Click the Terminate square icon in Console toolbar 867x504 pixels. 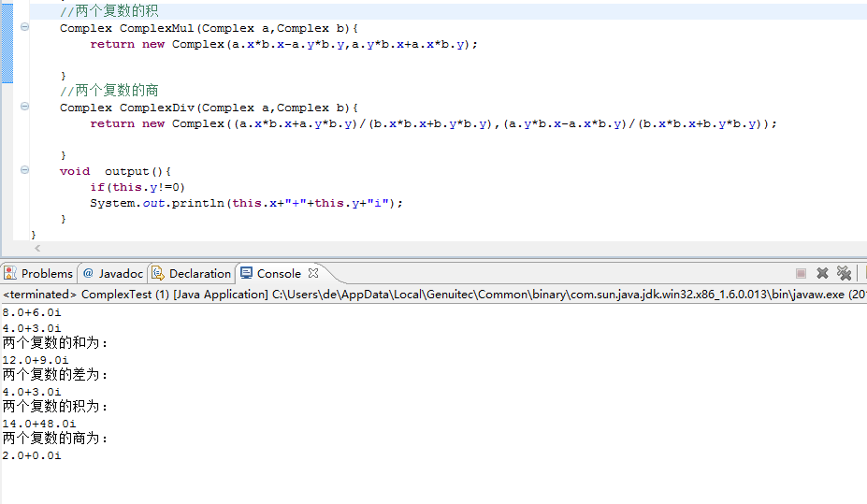coord(801,273)
